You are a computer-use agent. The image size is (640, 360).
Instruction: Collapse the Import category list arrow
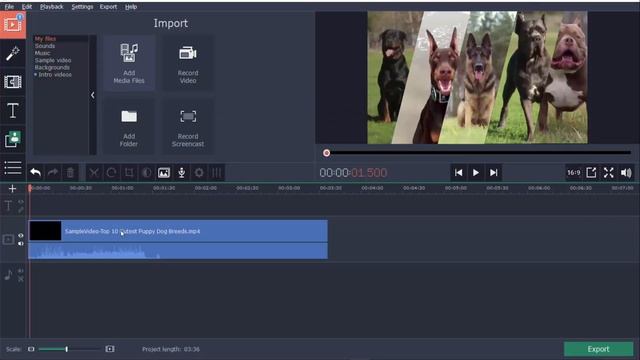tap(93, 95)
